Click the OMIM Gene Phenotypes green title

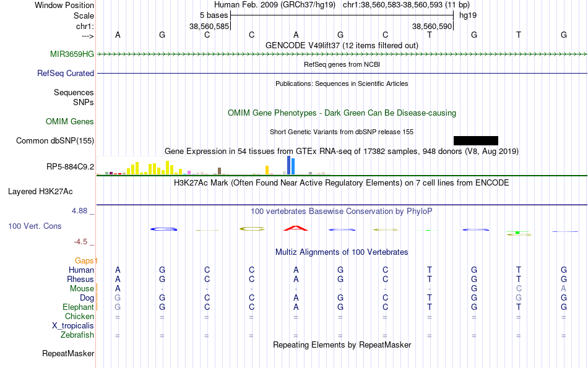pos(342,113)
